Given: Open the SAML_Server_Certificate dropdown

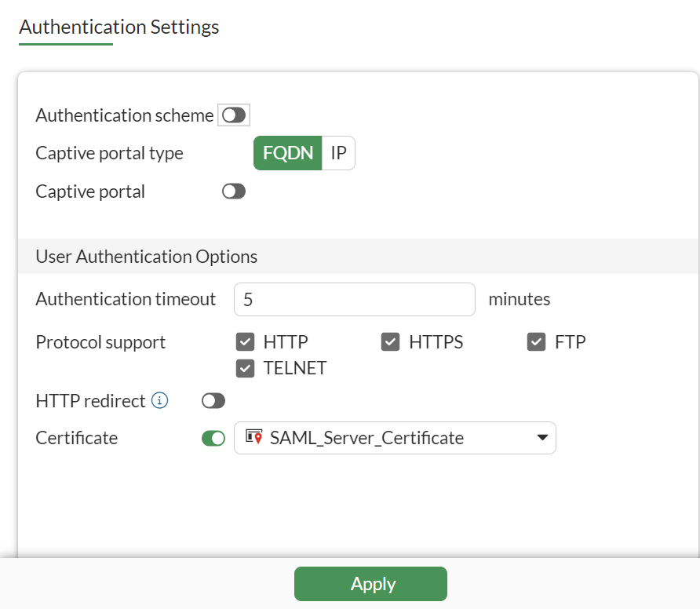Looking at the screenshot, I should point(395,438).
